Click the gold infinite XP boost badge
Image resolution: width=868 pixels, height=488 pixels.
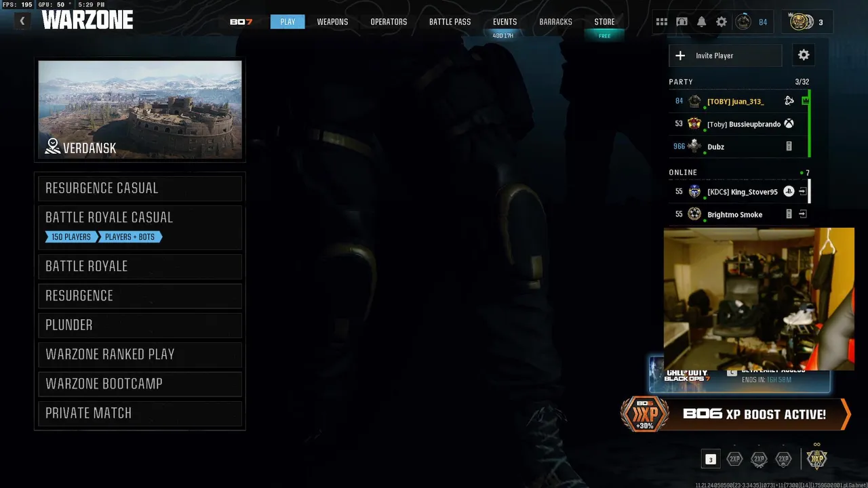click(x=817, y=459)
